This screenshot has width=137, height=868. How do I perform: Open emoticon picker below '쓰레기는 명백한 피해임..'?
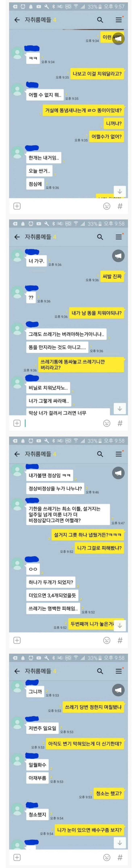107,640
